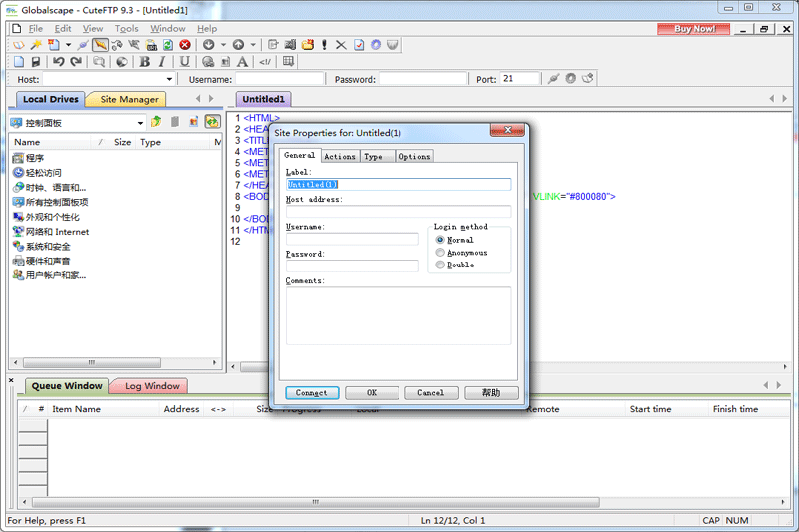Click the red Stop transfer icon
799x532 pixels.
coord(185,45)
